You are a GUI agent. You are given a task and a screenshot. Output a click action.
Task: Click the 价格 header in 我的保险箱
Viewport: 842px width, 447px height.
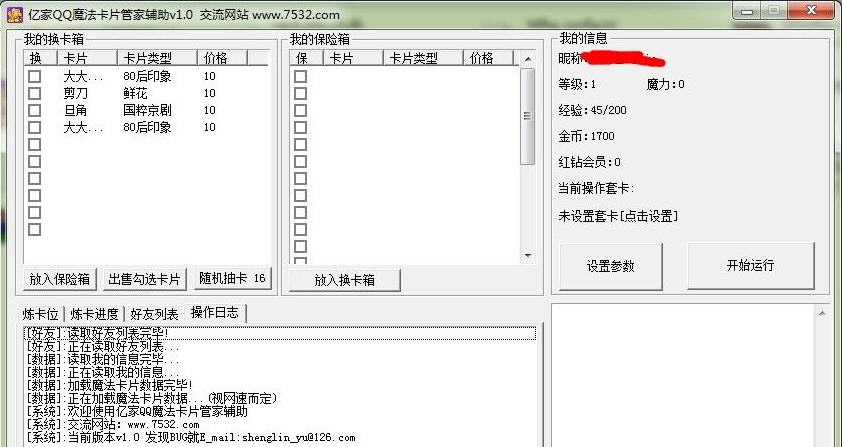pos(488,58)
